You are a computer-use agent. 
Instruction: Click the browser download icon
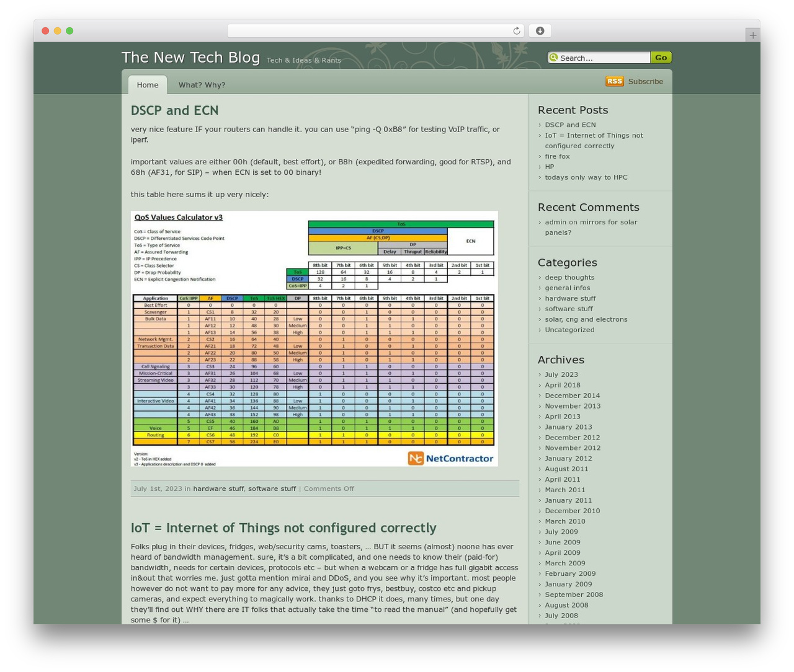click(x=540, y=31)
